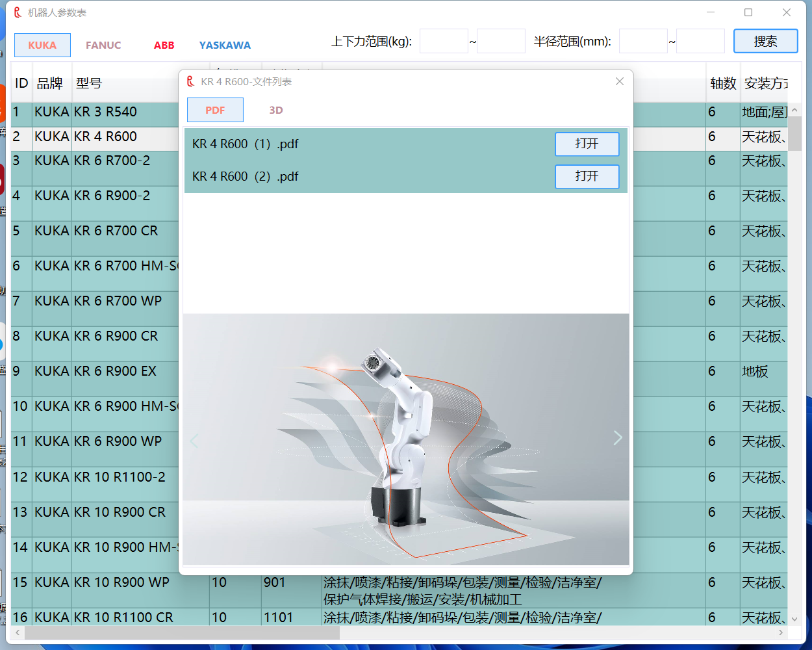Image resolution: width=812 pixels, height=650 pixels.
Task: Switch to the KUKA brand tab
Action: [x=42, y=45]
